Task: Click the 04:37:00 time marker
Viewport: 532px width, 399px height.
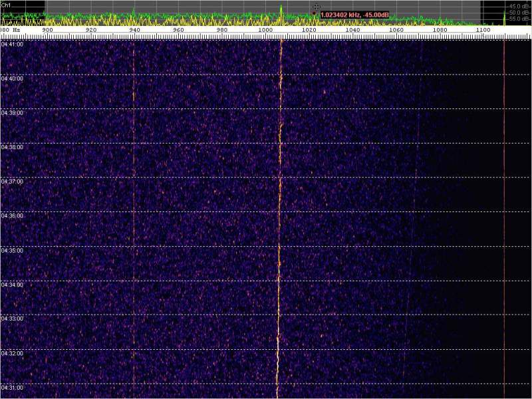Action: click(12, 182)
